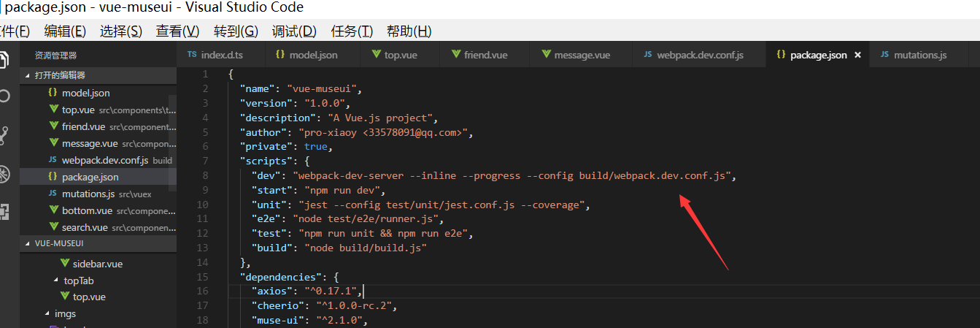Select model.json in open editors list
This screenshot has height=328, width=980.
pyautogui.click(x=99, y=93)
